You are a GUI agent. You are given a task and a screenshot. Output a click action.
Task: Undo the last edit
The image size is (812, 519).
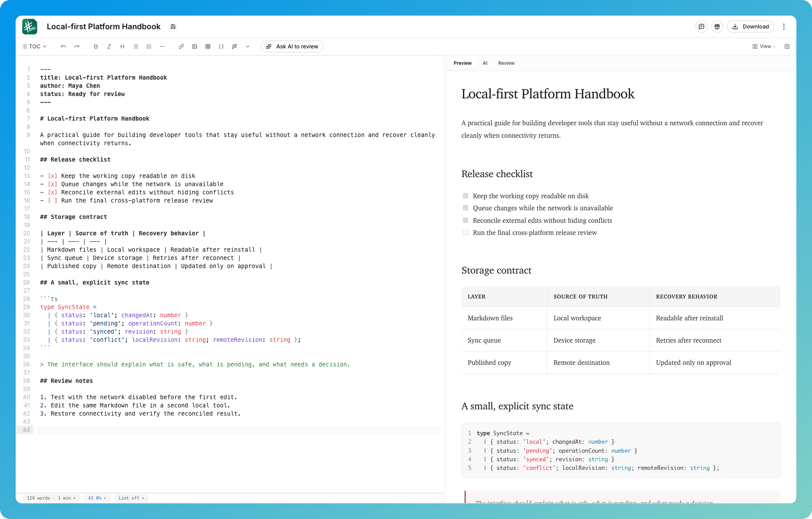(x=63, y=46)
